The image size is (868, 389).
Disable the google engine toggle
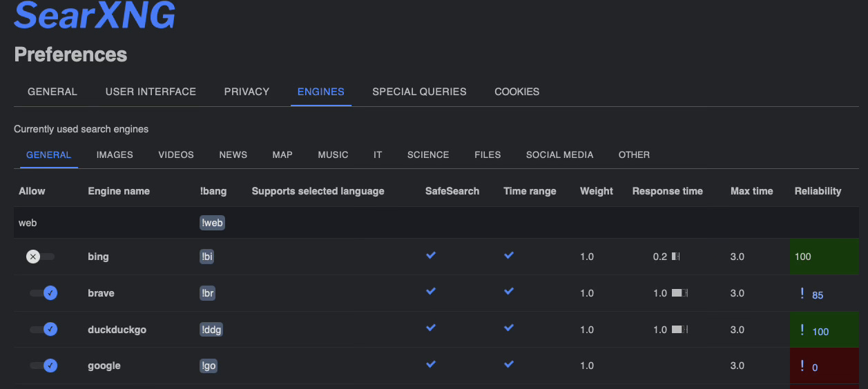43,366
